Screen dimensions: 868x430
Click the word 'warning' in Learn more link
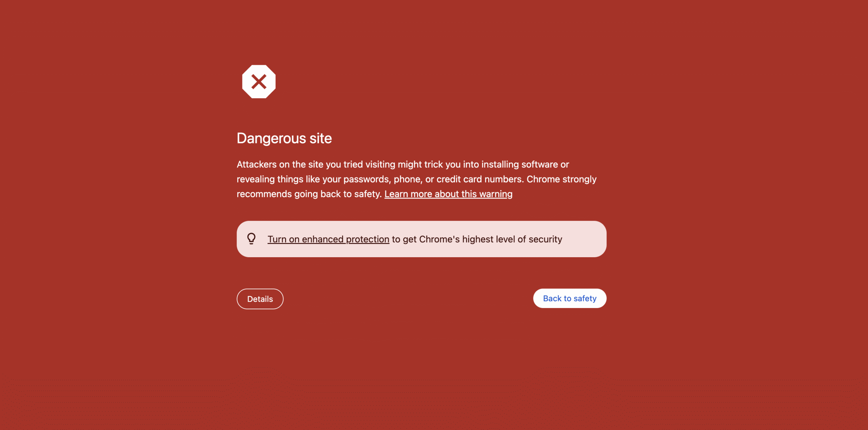point(496,194)
